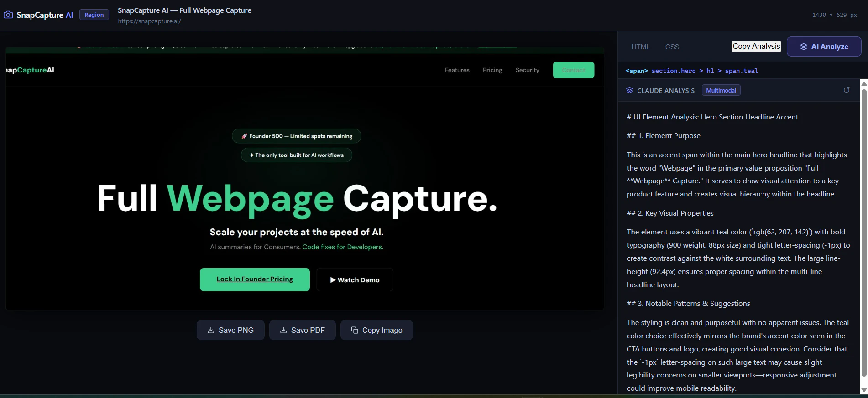Screen dimensions: 868x398
Task: Switch to the CSS tab
Action: coord(672,47)
